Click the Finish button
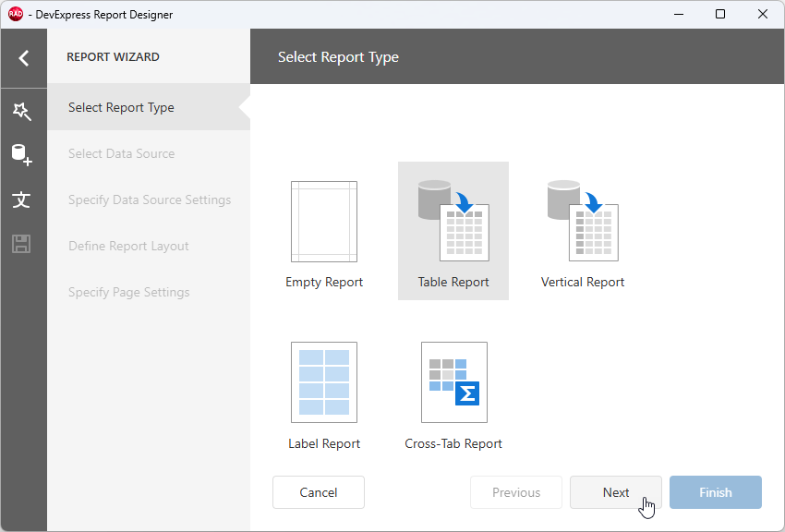Viewport: 785px width, 532px height. (x=715, y=492)
